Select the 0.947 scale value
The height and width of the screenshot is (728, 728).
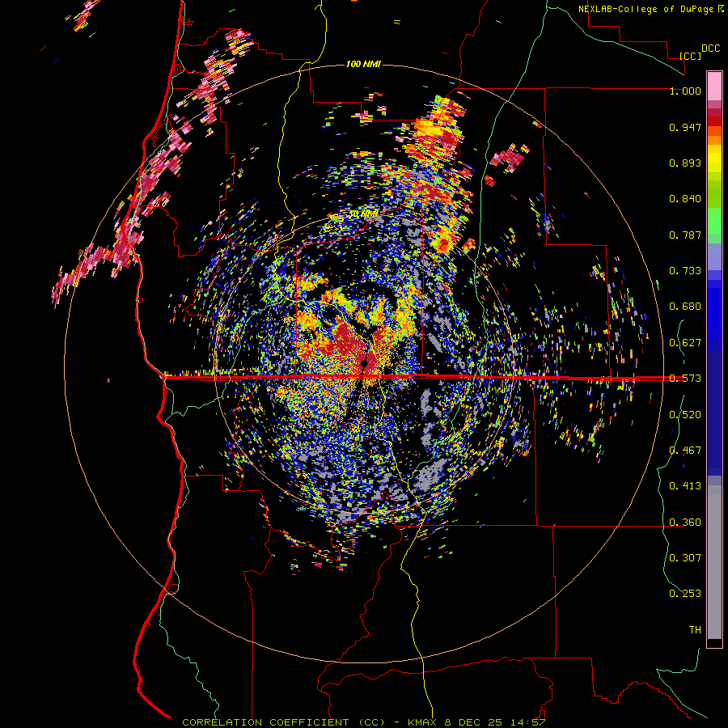click(685, 127)
